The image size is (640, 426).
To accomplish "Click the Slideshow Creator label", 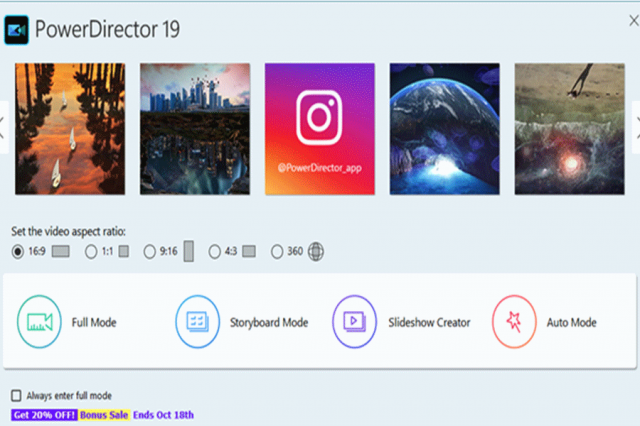I will [x=429, y=322].
